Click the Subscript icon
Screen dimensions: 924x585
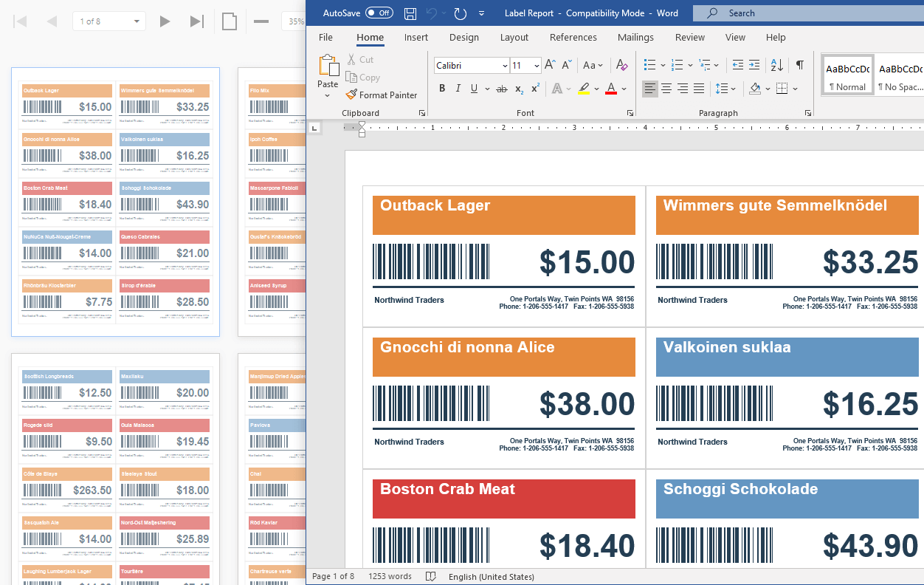tap(517, 89)
